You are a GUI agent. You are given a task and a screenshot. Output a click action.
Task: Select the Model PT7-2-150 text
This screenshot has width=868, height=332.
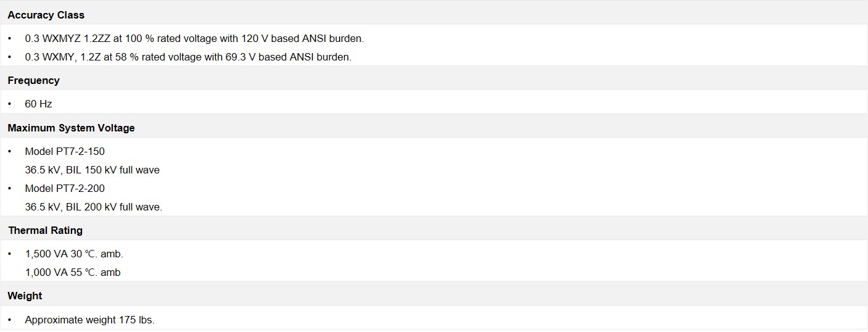65,151
